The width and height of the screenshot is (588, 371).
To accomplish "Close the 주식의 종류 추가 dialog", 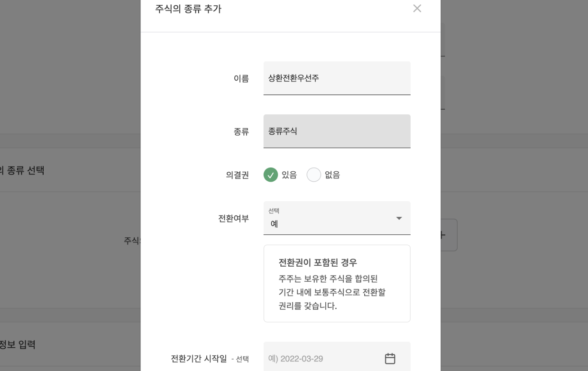I will pos(417,9).
